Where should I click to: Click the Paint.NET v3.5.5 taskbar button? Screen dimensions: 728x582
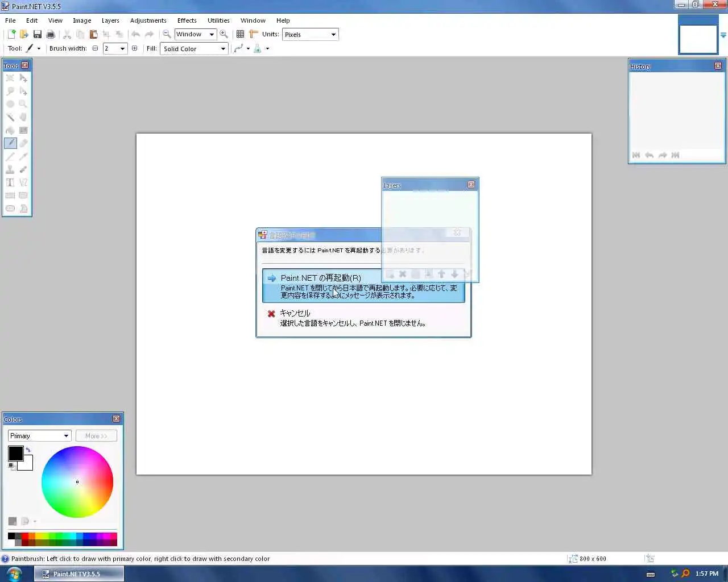78,574
